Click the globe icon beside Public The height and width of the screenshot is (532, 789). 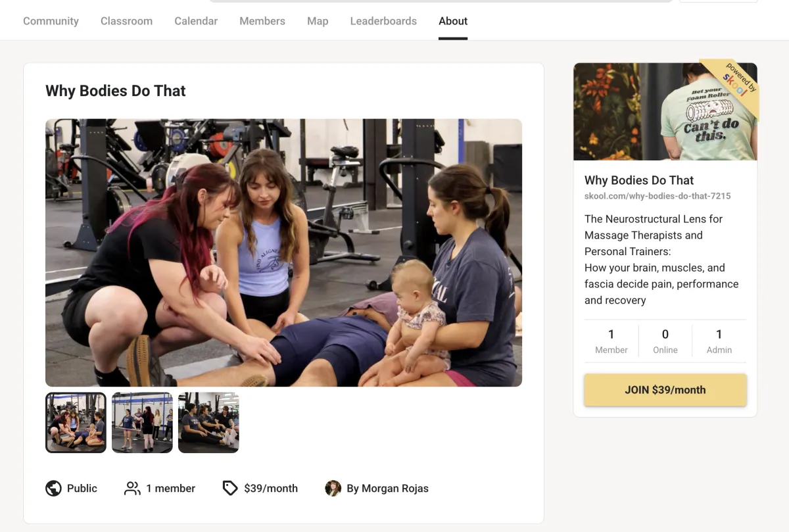coord(53,488)
